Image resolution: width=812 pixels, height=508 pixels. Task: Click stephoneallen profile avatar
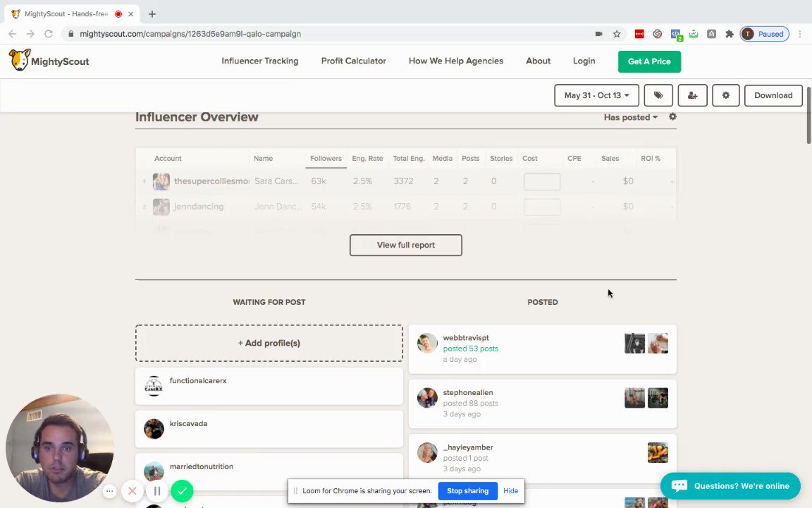coord(427,398)
